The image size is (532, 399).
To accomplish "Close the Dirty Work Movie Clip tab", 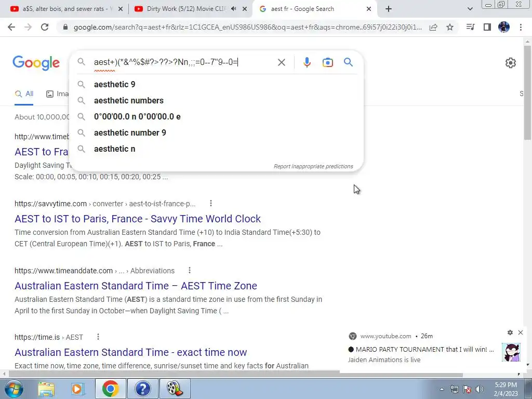I will [245, 9].
